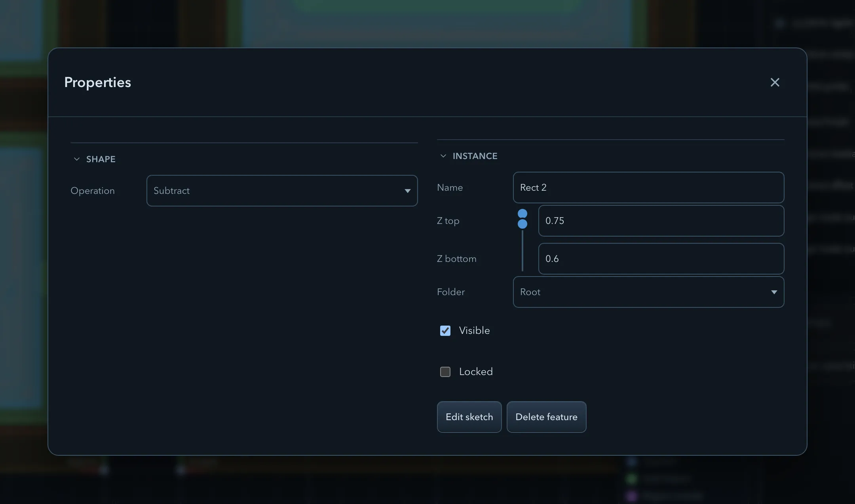
Task: Focus the Name field containing Rect 2
Action: [648, 188]
